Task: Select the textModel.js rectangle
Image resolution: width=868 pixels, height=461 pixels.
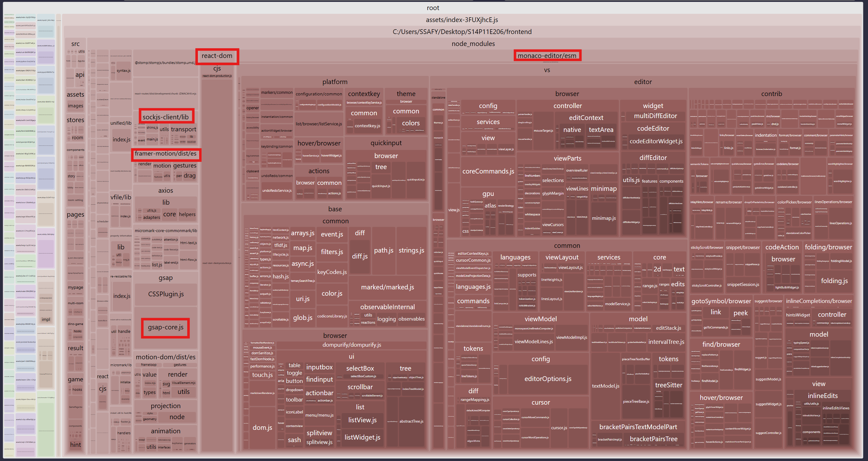Action: [605, 386]
